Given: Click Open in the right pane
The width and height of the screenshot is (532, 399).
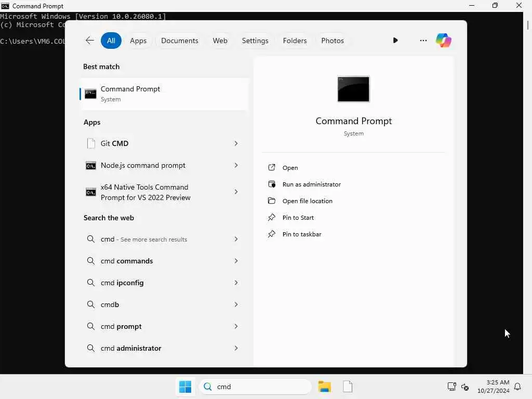Looking at the screenshot, I should (x=290, y=168).
